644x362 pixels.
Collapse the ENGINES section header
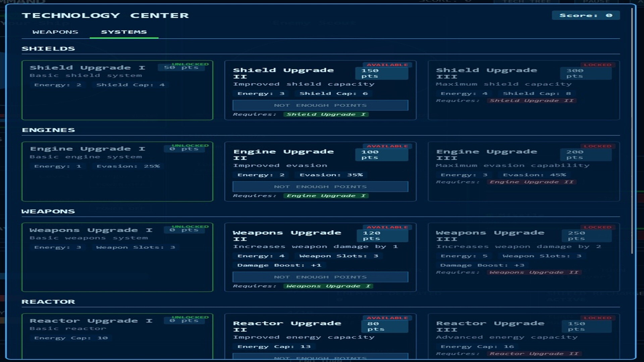point(49,130)
